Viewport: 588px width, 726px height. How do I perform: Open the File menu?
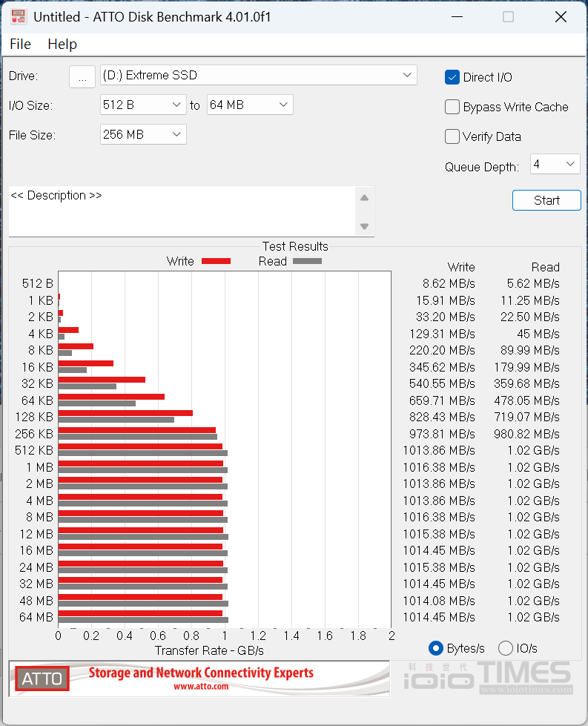click(x=20, y=44)
